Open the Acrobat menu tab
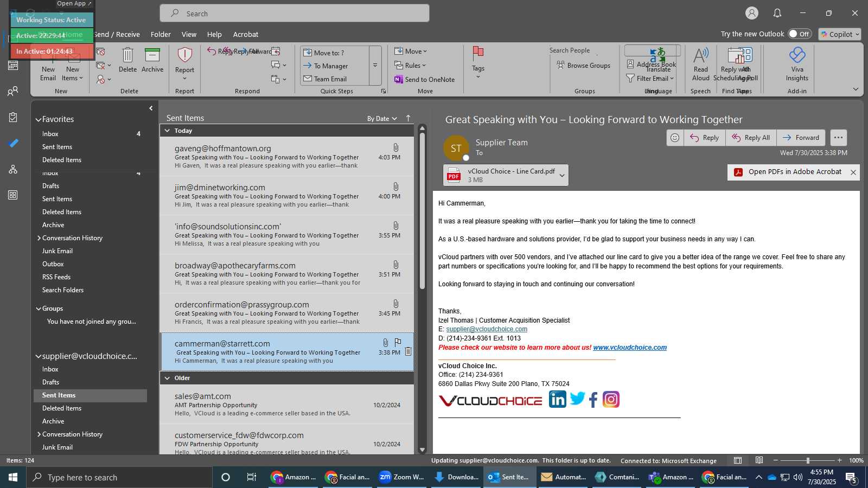 coord(246,34)
